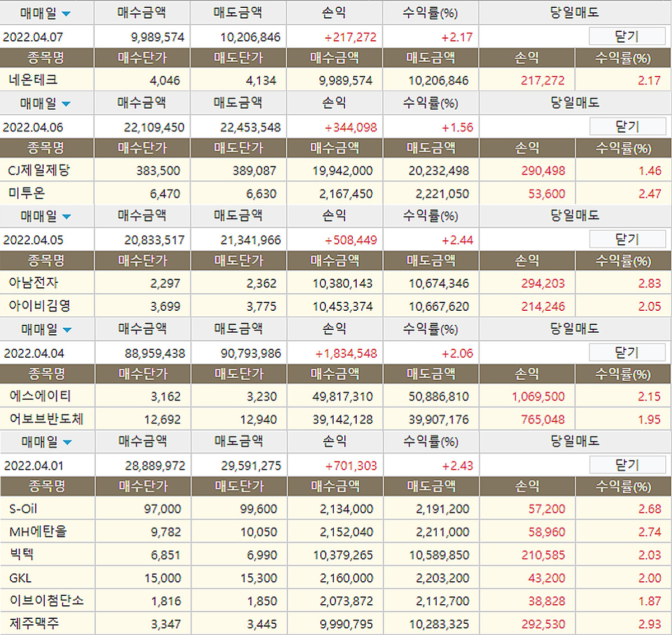Viewport: 672px width, 635px height.
Task: Click the 에스에이티 stock name
Action: (x=40, y=396)
